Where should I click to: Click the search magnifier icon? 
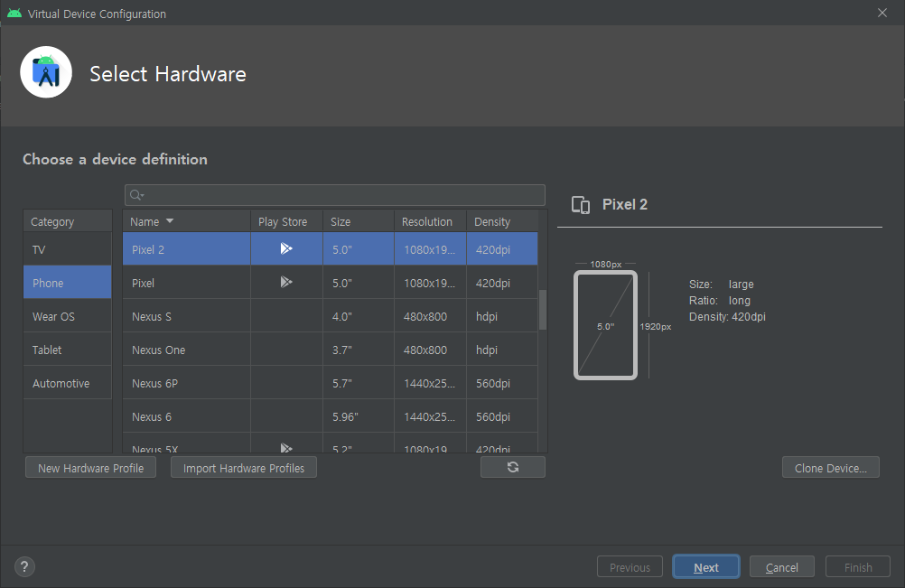pyautogui.click(x=136, y=195)
